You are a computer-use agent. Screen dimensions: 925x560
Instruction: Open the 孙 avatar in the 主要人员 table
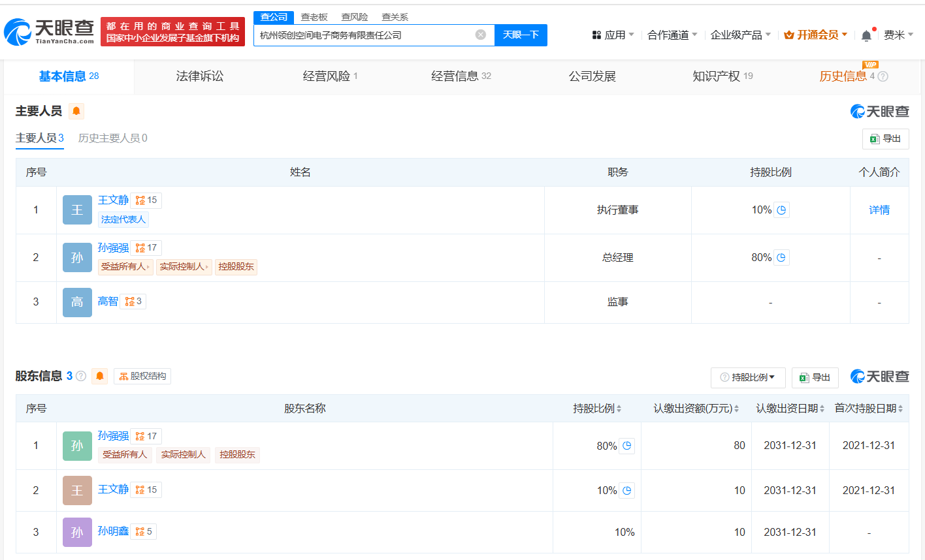point(77,258)
